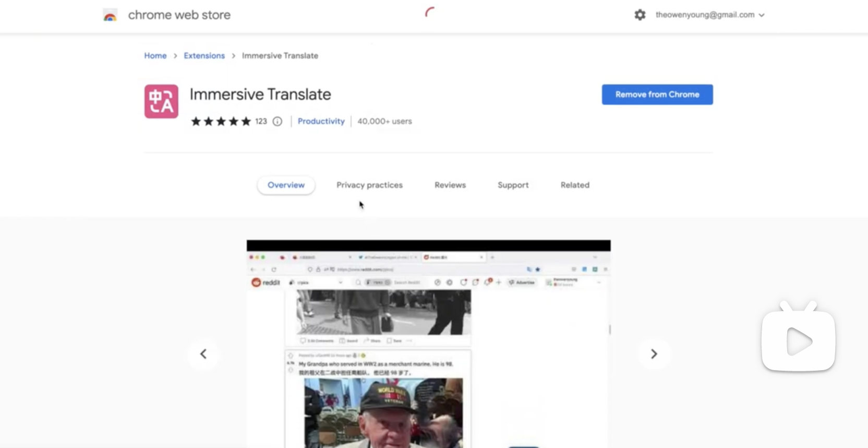The image size is (868, 448).
Task: Show the next screenshot with right arrow
Action: (x=654, y=354)
